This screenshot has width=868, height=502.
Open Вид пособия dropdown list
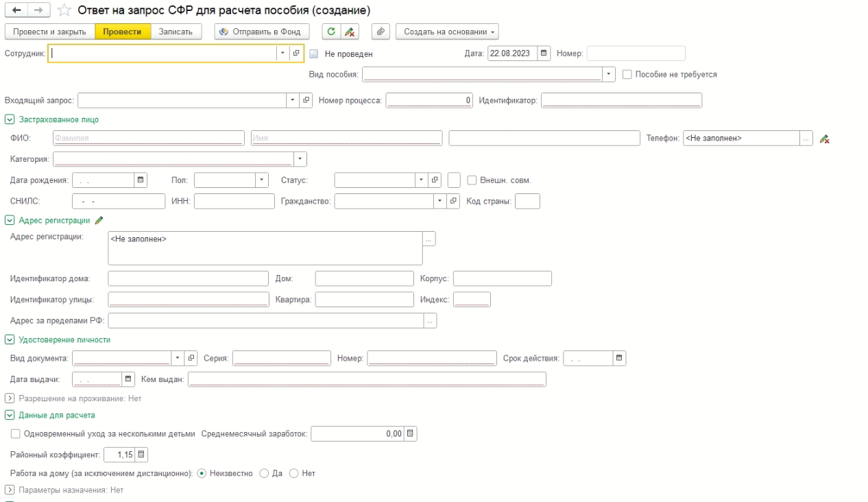(609, 74)
